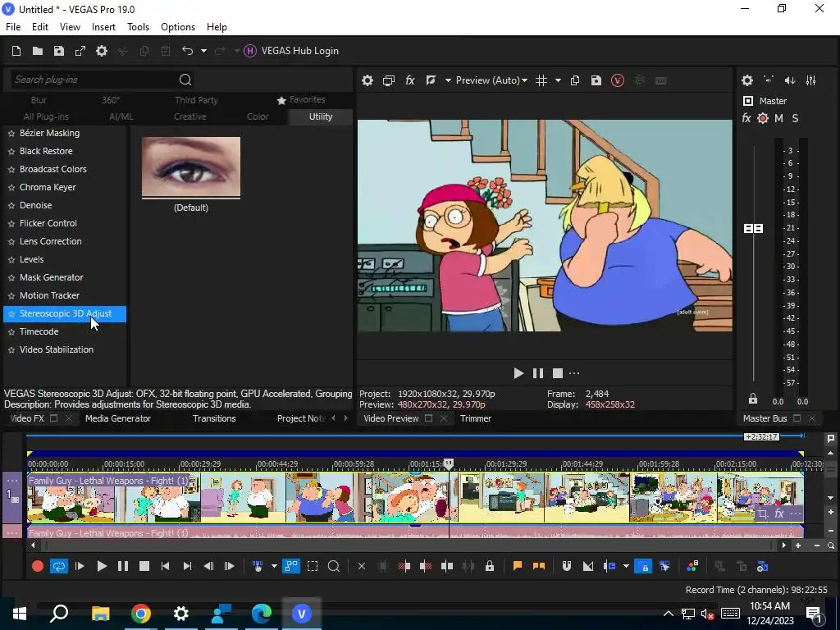Open video preview Project Properties gear

click(367, 80)
